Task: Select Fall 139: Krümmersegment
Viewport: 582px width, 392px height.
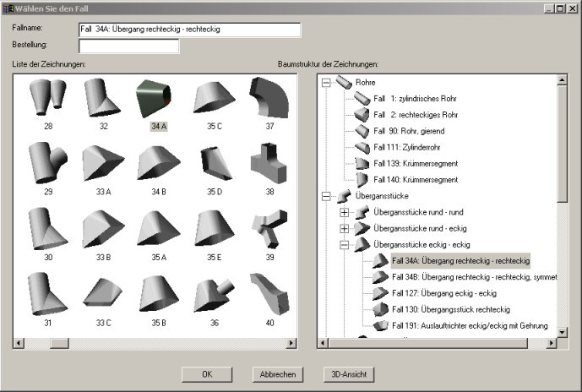Action: (x=416, y=163)
